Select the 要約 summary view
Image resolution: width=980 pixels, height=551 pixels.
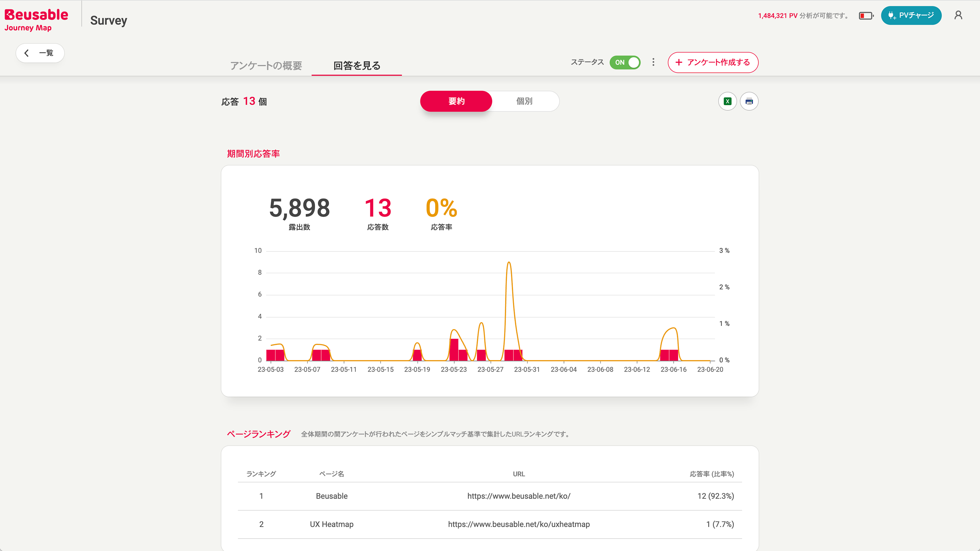pyautogui.click(x=456, y=101)
